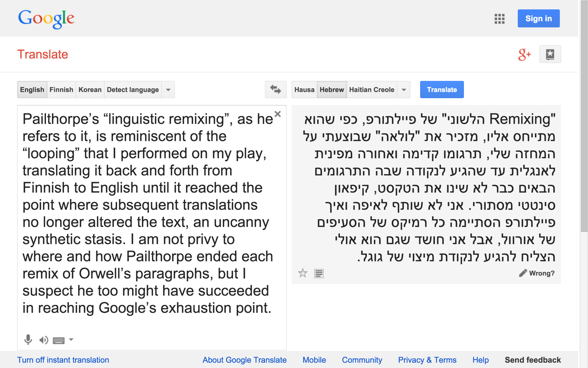
Task: Open the Google apps grid
Action: pos(499,19)
